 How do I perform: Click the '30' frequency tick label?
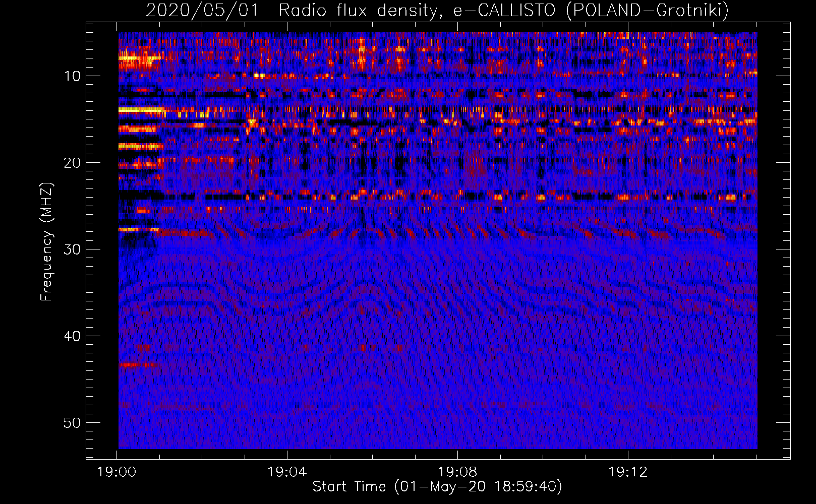(73, 249)
